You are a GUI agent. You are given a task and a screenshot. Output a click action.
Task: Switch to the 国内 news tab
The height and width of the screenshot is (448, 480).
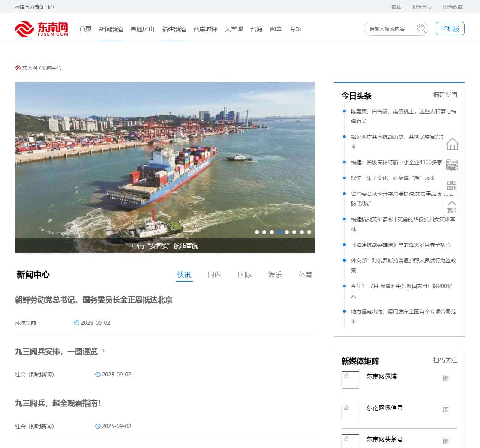[214, 275]
